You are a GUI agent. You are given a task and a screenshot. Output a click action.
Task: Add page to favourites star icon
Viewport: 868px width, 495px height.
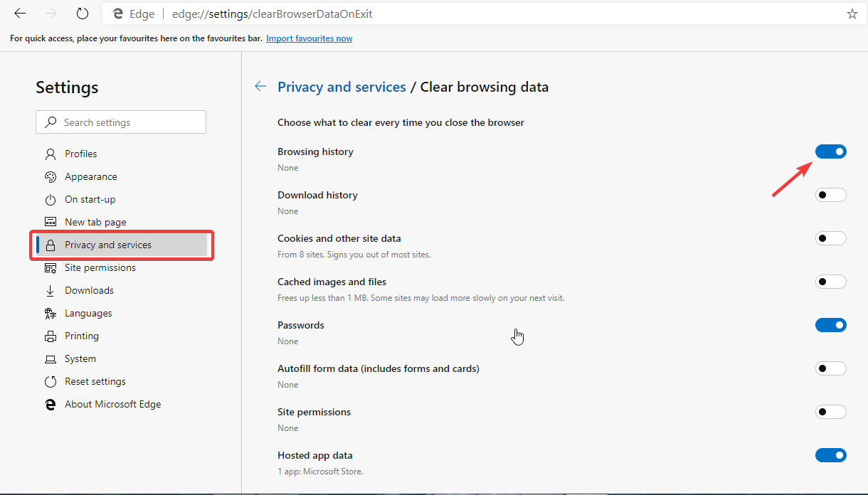click(x=852, y=14)
